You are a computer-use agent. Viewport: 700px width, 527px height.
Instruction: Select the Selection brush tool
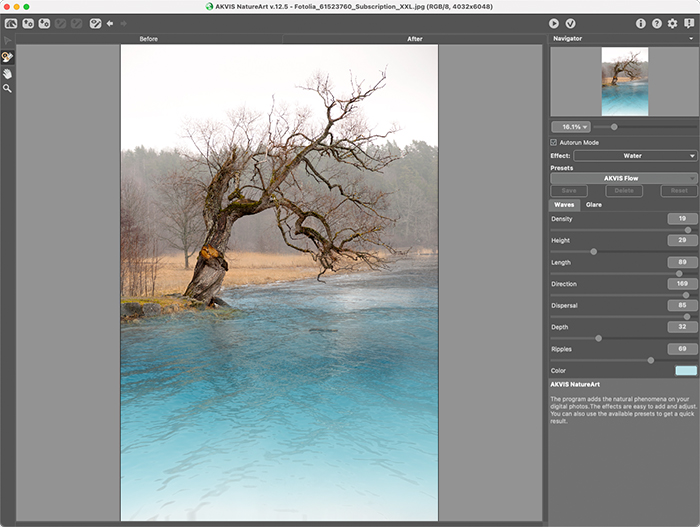click(x=8, y=57)
